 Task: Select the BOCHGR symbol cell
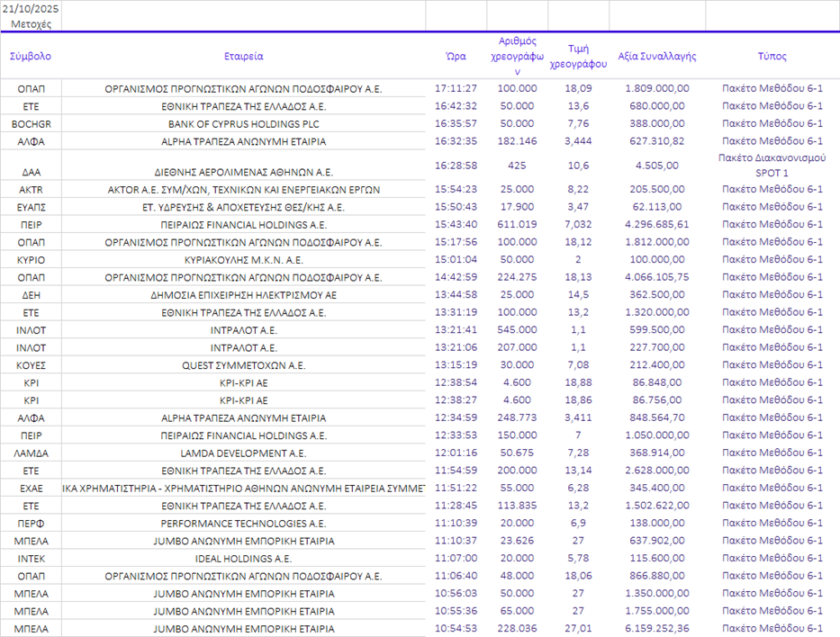pyautogui.click(x=31, y=123)
